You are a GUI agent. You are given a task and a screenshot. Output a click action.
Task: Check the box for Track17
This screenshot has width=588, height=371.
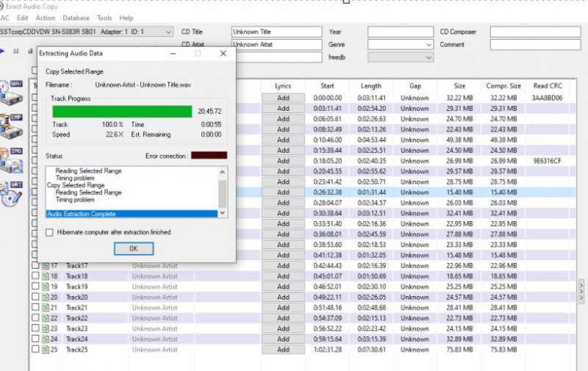click(35, 265)
